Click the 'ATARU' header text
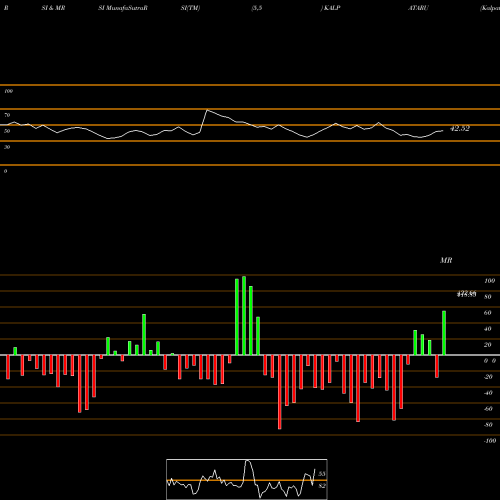This screenshot has height=500, width=500. click(418, 8)
